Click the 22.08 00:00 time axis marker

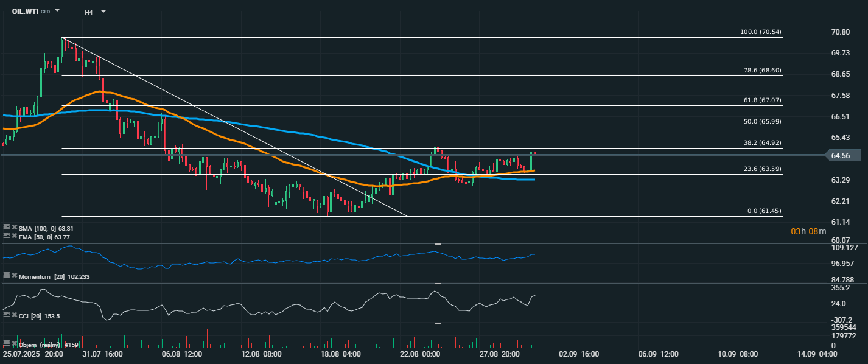(x=419, y=354)
